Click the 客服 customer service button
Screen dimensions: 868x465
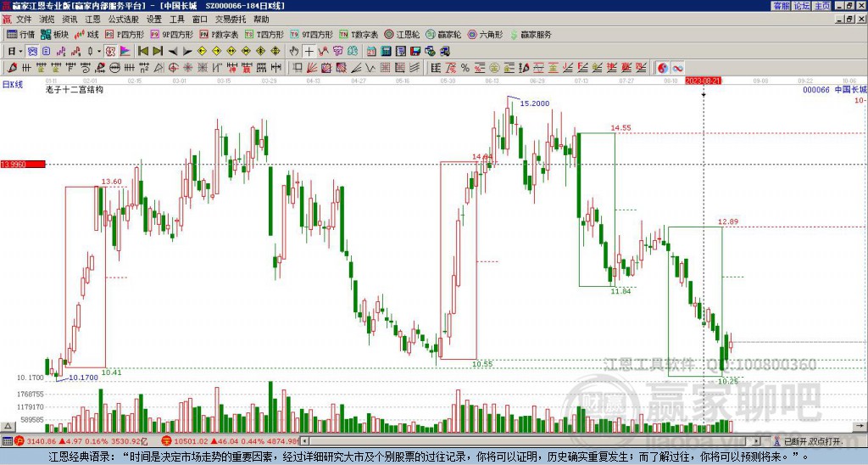[x=782, y=6]
